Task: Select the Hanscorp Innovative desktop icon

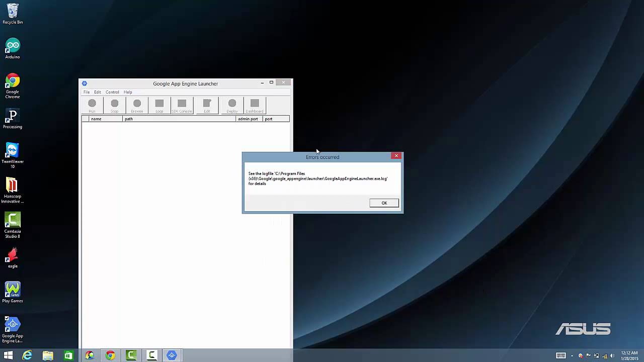Action: coord(13,191)
